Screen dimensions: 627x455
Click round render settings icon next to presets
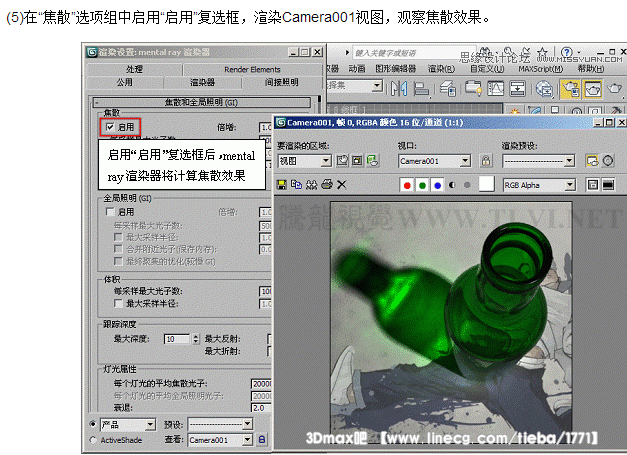pyautogui.click(x=608, y=161)
